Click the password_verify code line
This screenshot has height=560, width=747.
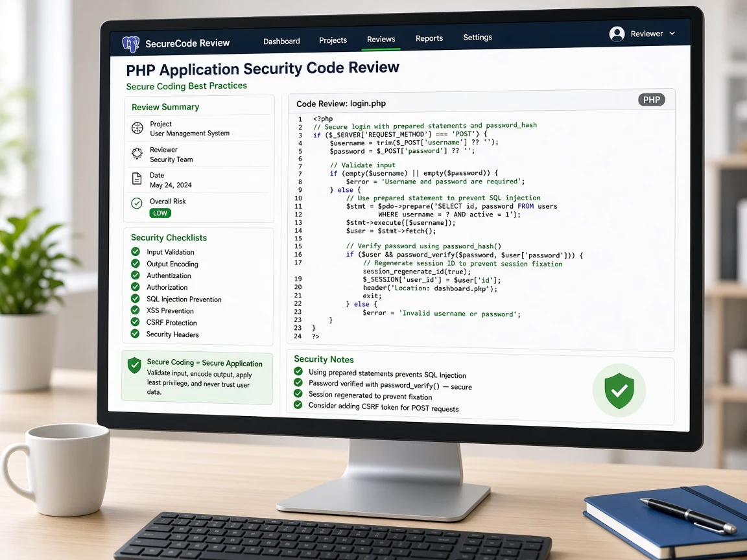pyautogui.click(x=464, y=255)
